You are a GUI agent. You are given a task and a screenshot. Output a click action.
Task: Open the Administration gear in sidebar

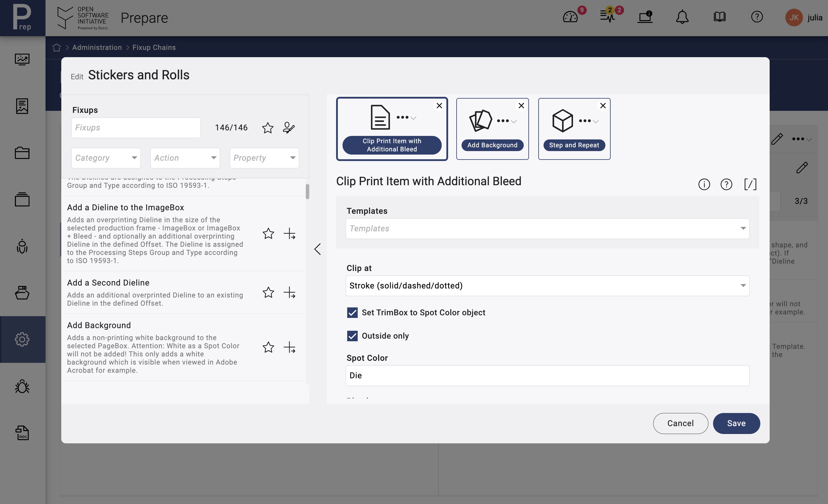[x=22, y=339]
